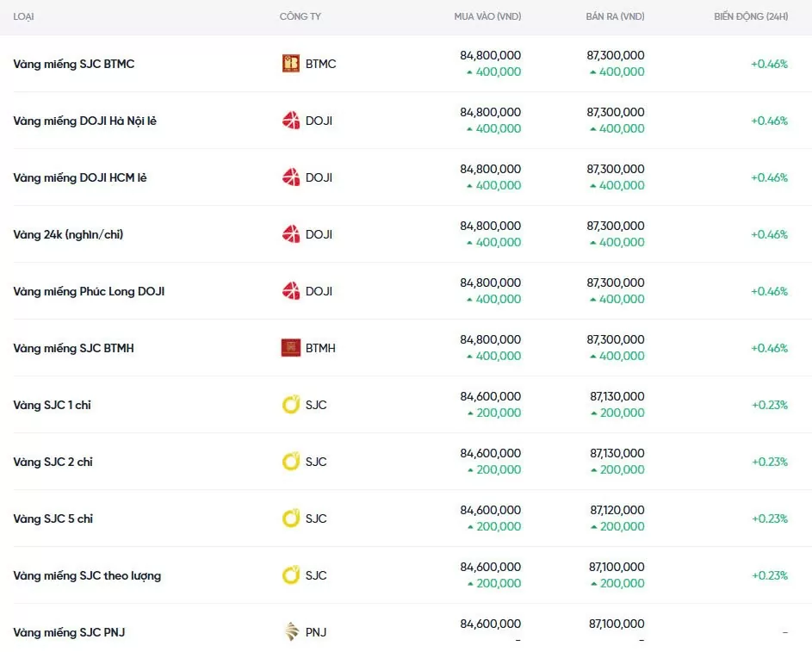
Task: Click sell price 87,130,000 in Vàng SJC 1 chỉ row
Action: [617, 397]
